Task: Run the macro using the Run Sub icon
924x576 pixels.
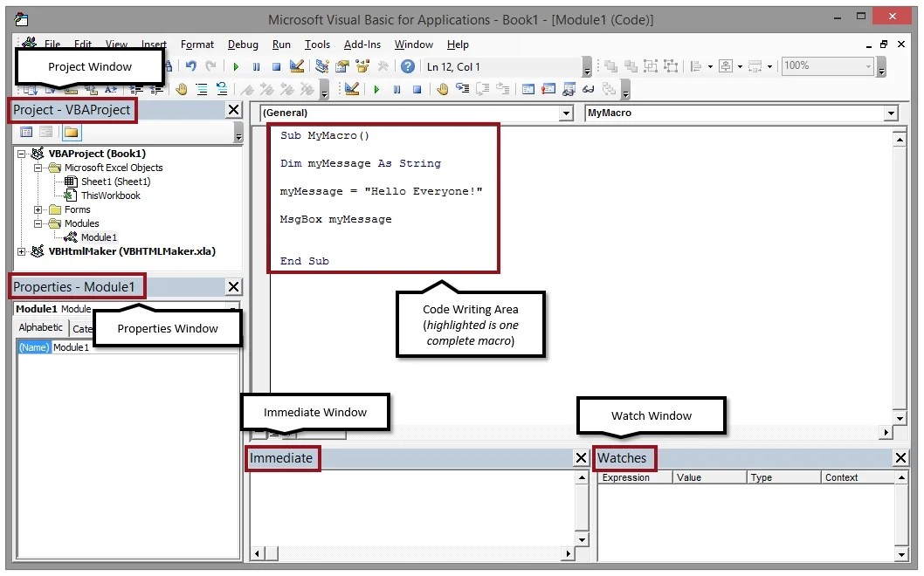Action: [236, 65]
